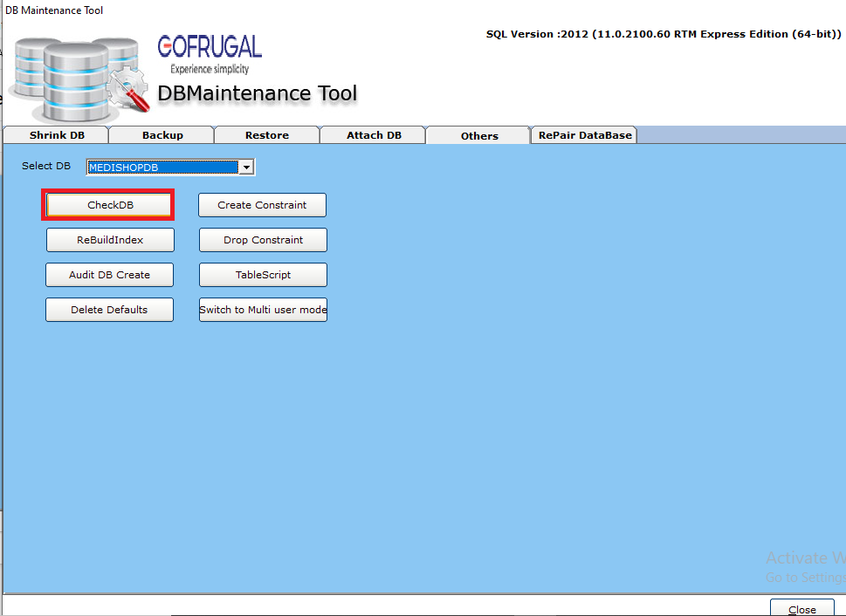The width and height of the screenshot is (846, 616).
Task: Open the Shrink DB tab
Action: point(56,135)
